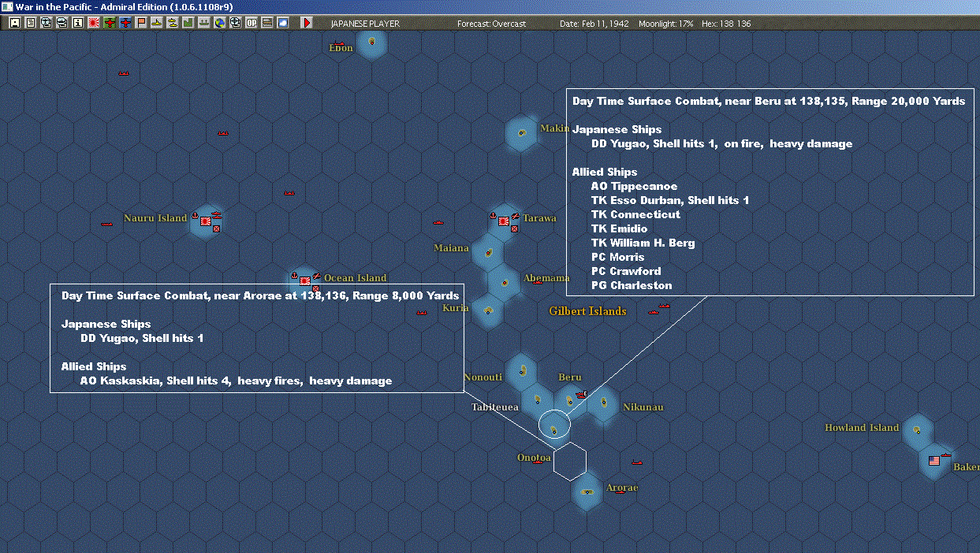This screenshot has width=980, height=553.
Task: Select red plane on green background icon
Action: [109, 23]
